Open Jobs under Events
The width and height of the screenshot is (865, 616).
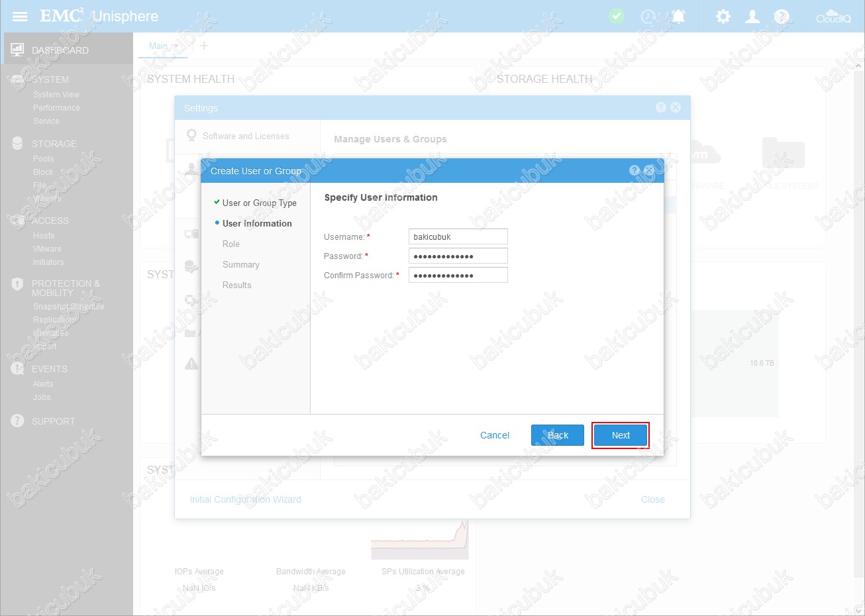[x=42, y=397]
